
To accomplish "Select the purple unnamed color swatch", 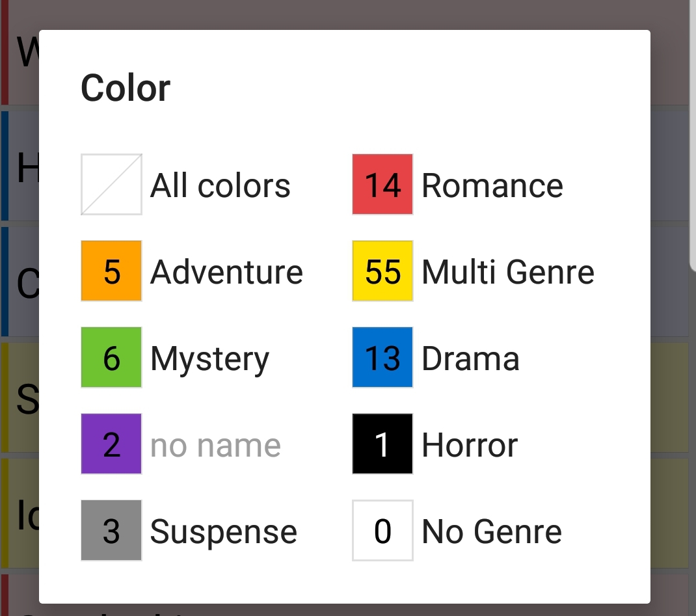I will point(111,444).
